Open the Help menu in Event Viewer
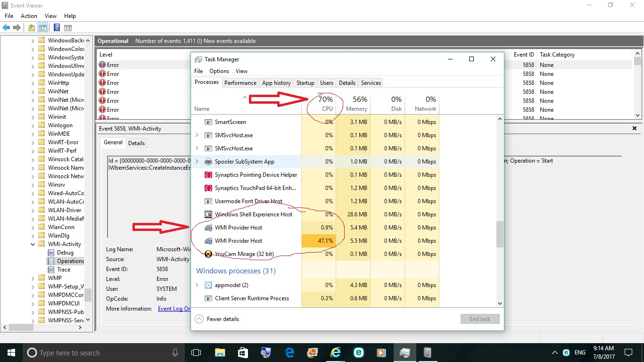 point(70,16)
